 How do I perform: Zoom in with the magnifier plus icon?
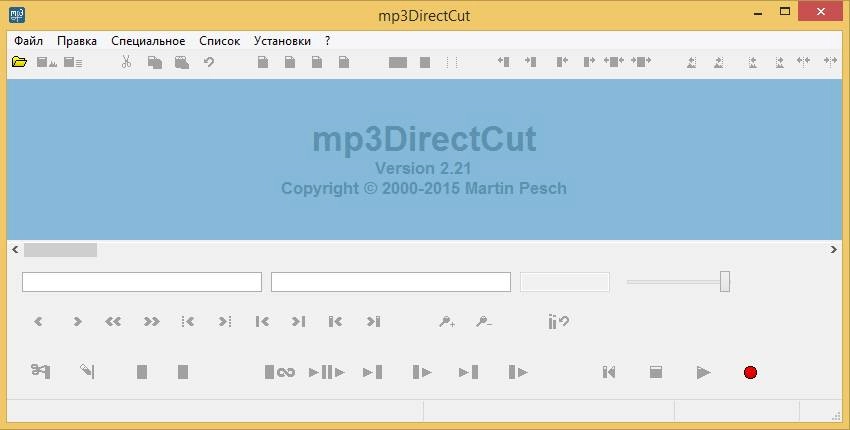(447, 322)
